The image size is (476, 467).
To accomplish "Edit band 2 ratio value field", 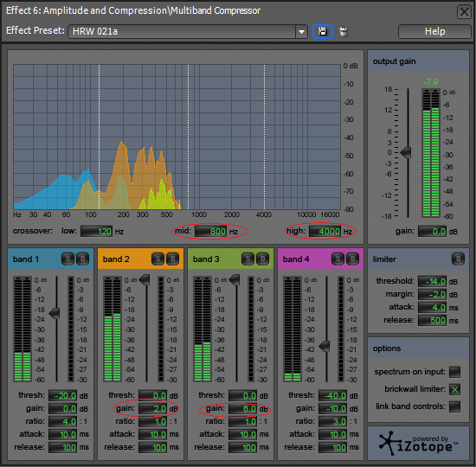I will (x=152, y=421).
